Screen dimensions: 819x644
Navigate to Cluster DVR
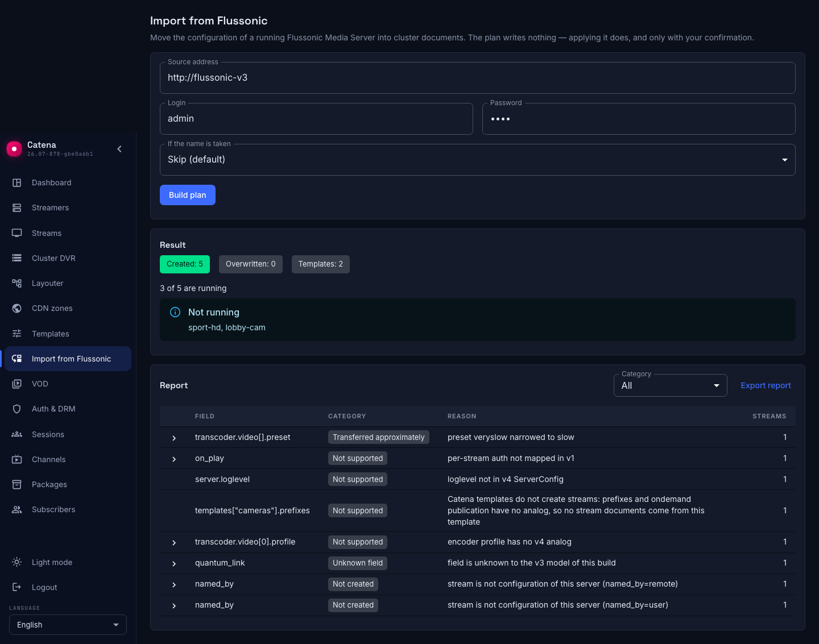[x=68, y=258]
